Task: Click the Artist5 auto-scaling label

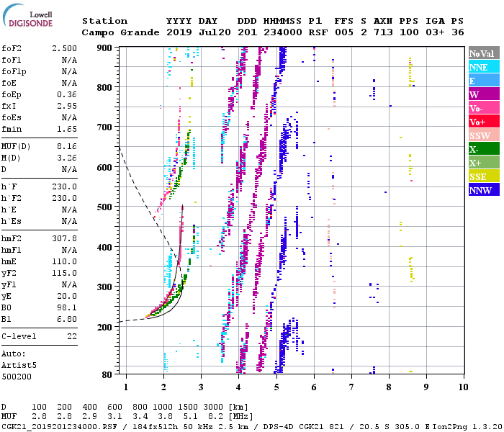Action: click(x=19, y=366)
